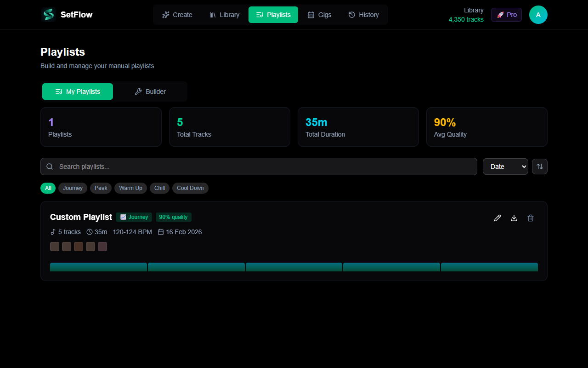Enable the Chill filter
The image size is (588, 368).
159,188
